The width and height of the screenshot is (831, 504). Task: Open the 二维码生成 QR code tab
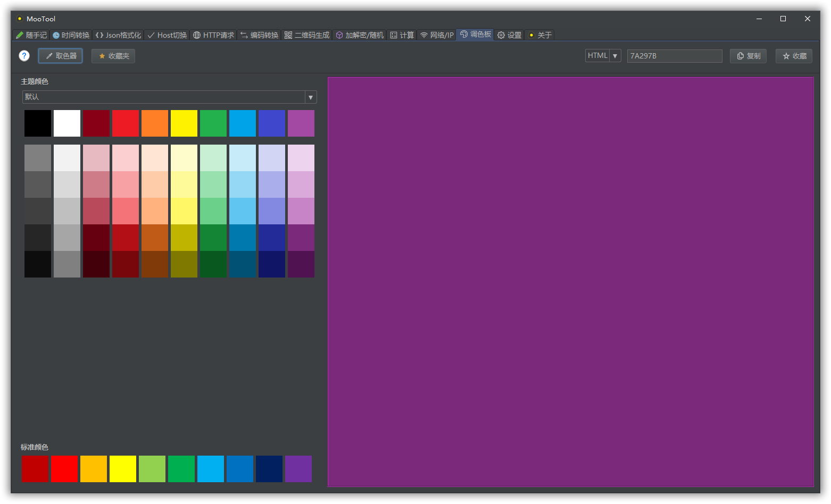(x=307, y=35)
